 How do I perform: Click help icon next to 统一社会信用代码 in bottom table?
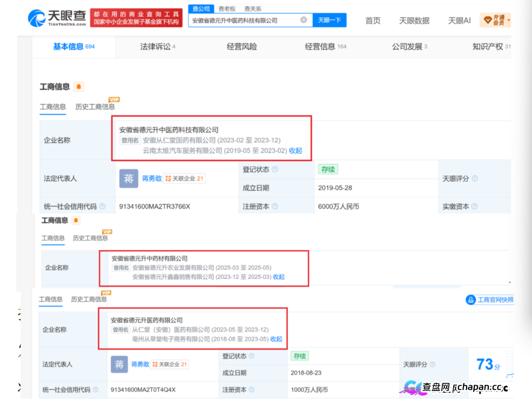coord(96,390)
